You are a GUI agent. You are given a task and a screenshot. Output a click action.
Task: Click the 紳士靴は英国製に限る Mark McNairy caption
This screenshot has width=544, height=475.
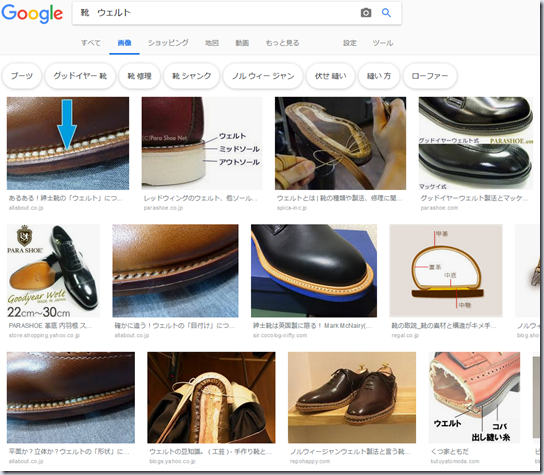tap(312, 326)
